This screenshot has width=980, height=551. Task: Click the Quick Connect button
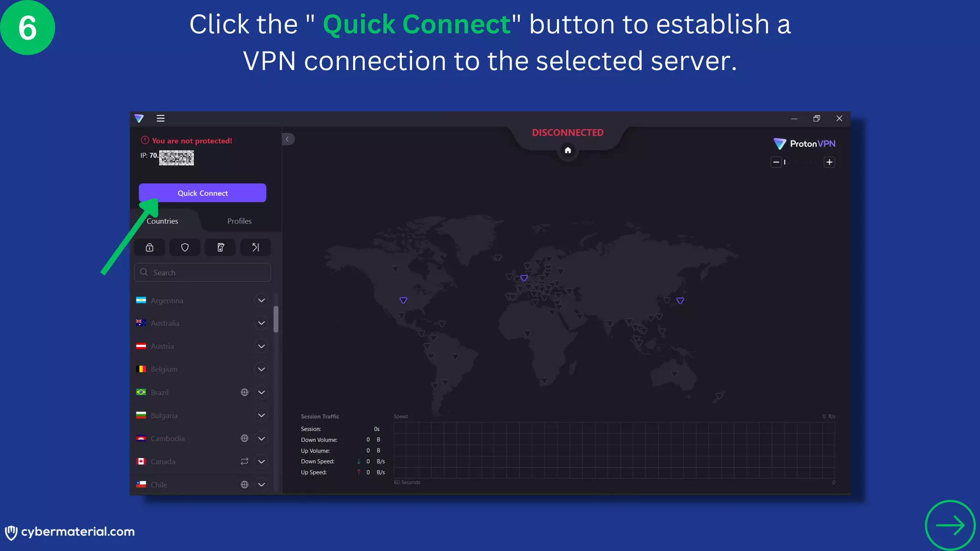[x=202, y=193]
